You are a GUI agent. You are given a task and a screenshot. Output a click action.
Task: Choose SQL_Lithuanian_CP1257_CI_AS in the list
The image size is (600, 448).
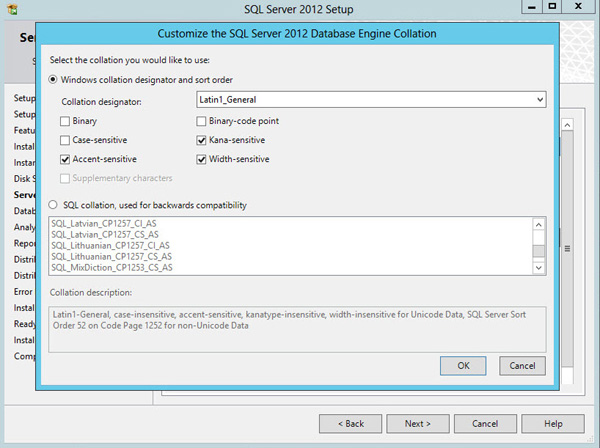pyautogui.click(x=110, y=245)
